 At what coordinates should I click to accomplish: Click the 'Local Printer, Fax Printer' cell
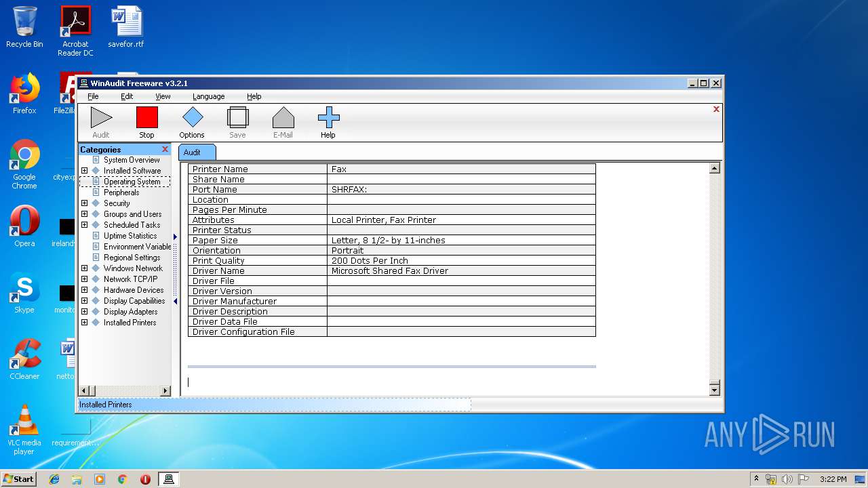pyautogui.click(x=461, y=220)
